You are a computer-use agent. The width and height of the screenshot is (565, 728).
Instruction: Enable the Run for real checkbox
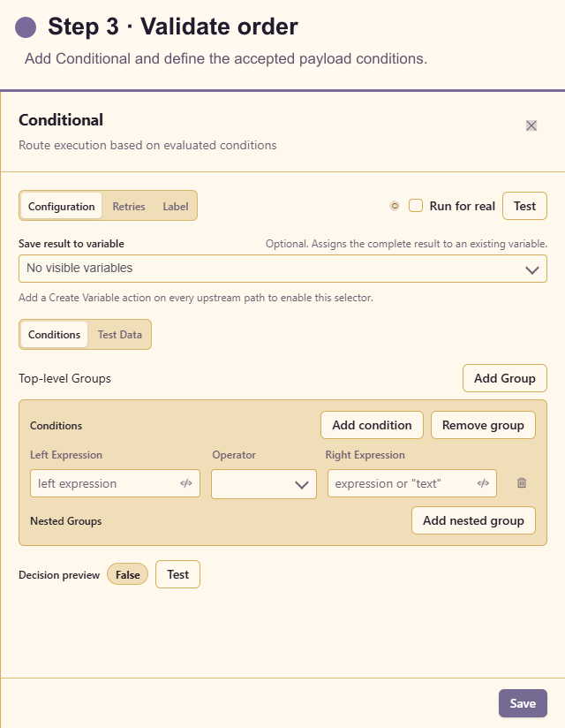tap(416, 206)
